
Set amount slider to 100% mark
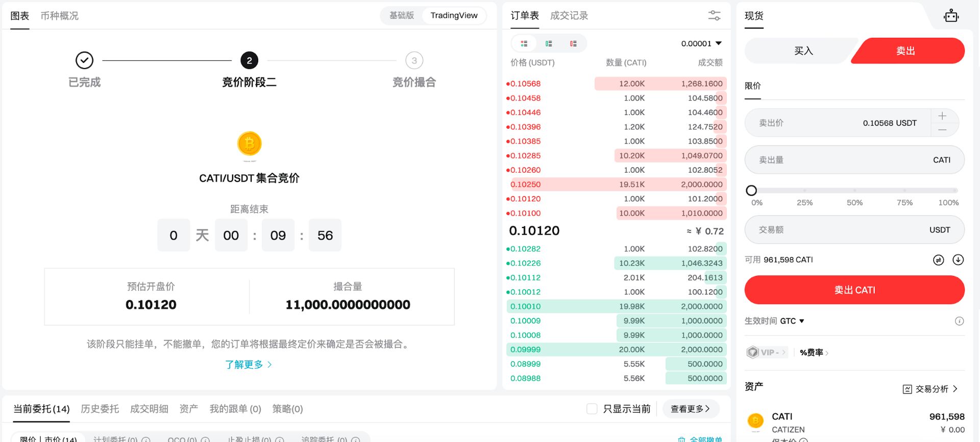point(955,191)
